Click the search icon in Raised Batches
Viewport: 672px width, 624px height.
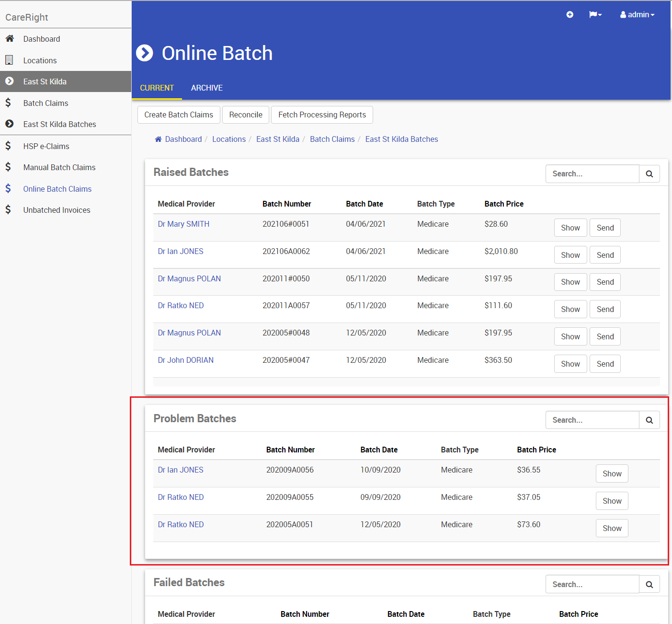pos(649,174)
